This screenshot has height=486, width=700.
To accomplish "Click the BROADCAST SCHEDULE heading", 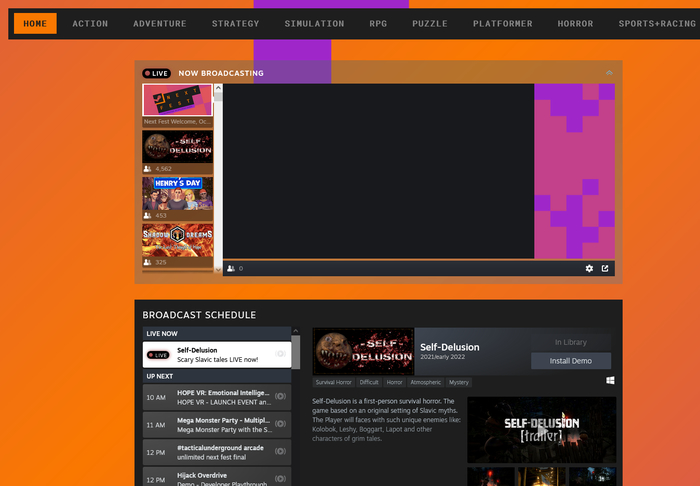I will 199,315.
